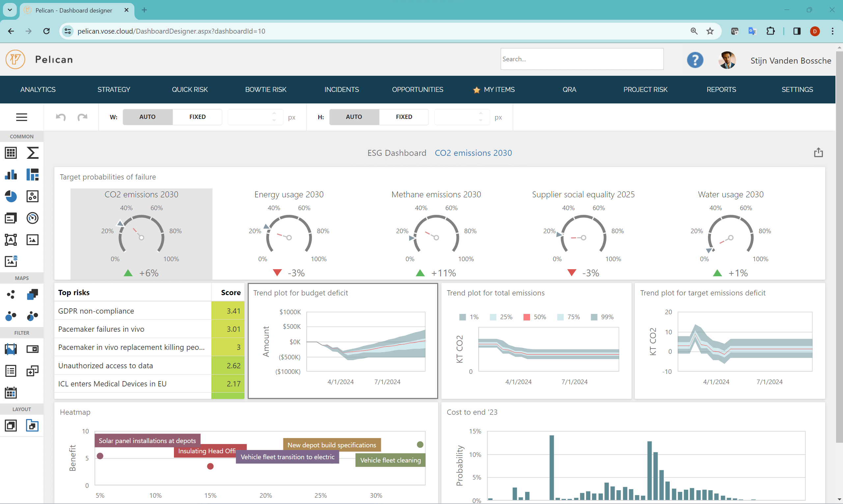Open the hamburger menu above Common panel

pos(21,117)
